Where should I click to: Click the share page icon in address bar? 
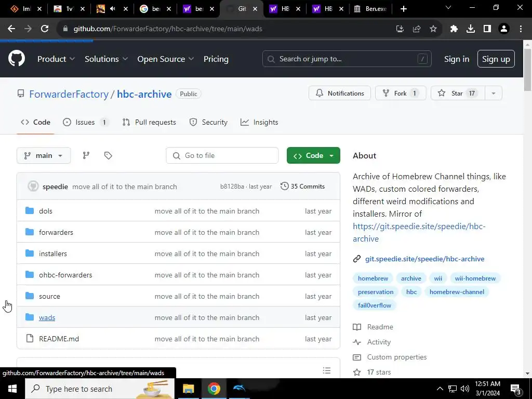click(x=417, y=29)
